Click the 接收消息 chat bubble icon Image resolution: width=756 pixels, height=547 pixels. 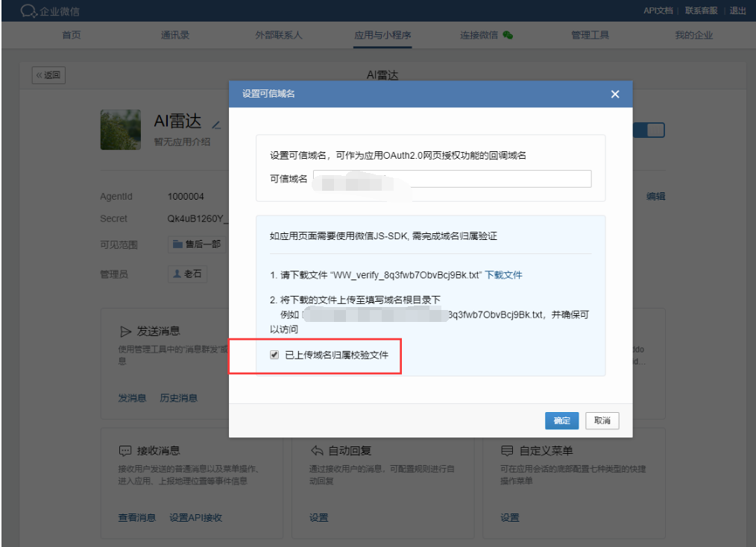pyautogui.click(x=125, y=451)
